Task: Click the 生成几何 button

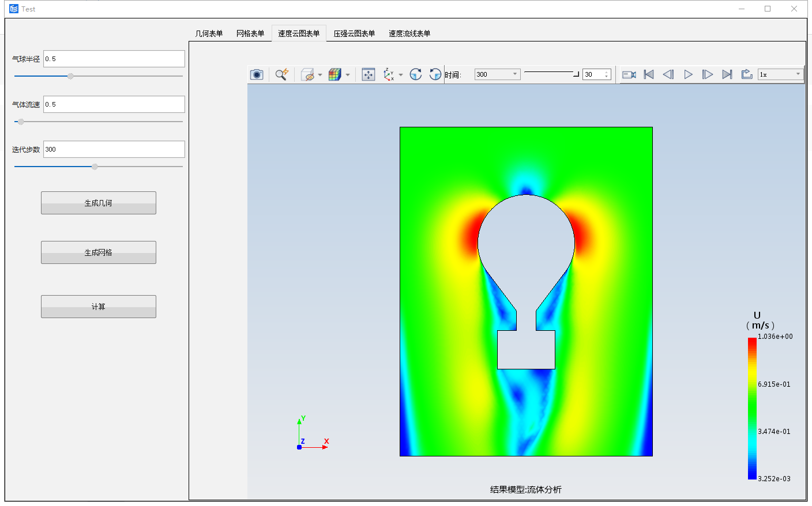Action: pos(99,203)
